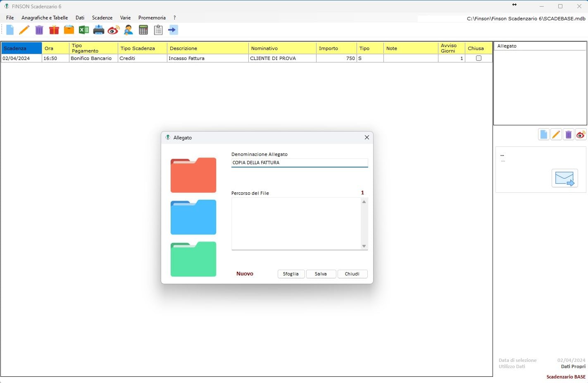
Task: Click the Scadenzario BASE label
Action: (x=566, y=377)
